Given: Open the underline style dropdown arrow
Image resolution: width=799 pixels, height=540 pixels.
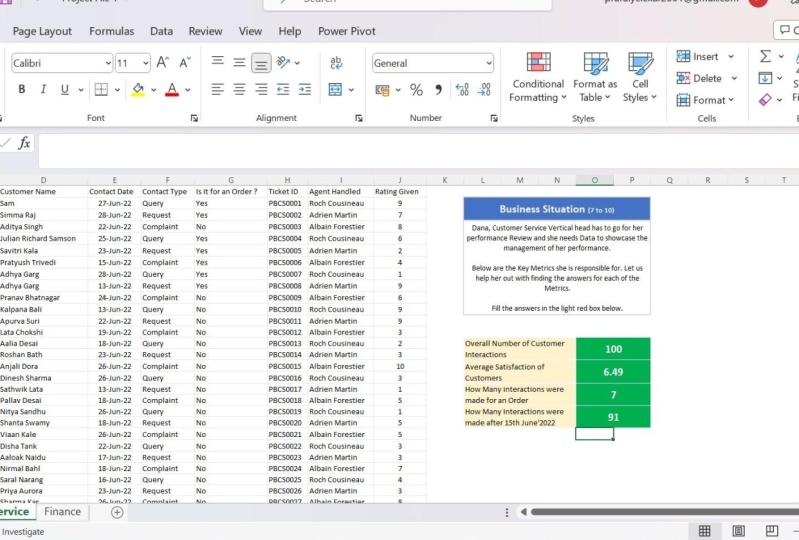Looking at the screenshot, I should tap(81, 90).
